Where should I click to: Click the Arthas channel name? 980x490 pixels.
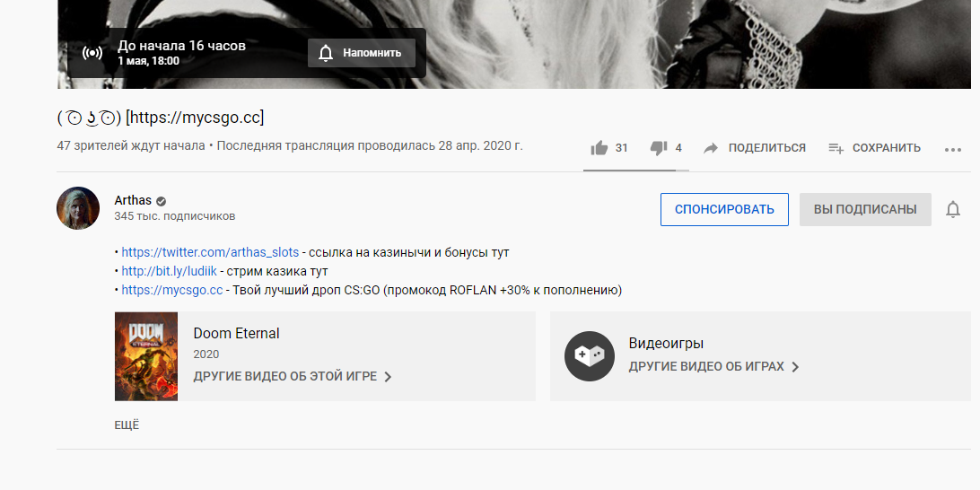(133, 200)
